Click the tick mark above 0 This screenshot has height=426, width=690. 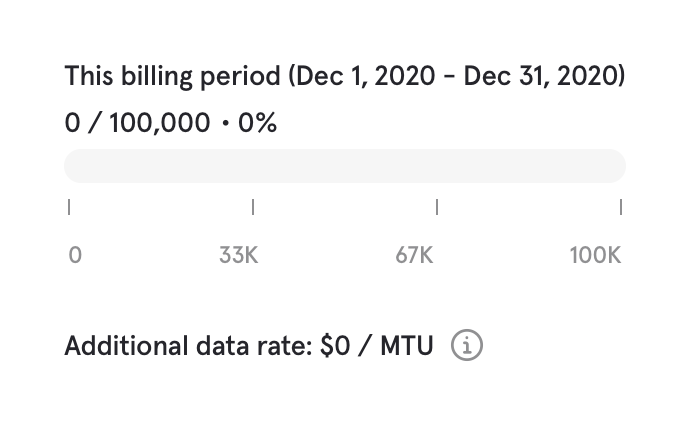click(x=69, y=207)
